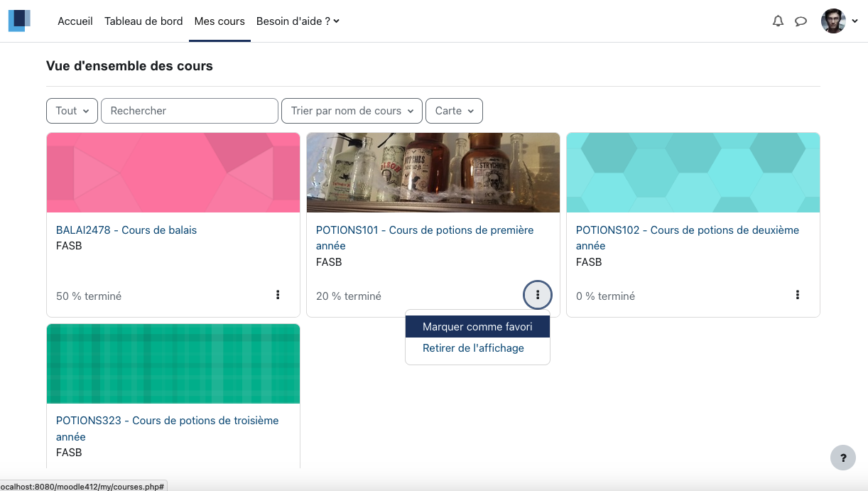Image resolution: width=868 pixels, height=491 pixels.
Task: Open the actions menu for BALAI2478 course
Action: coord(278,295)
